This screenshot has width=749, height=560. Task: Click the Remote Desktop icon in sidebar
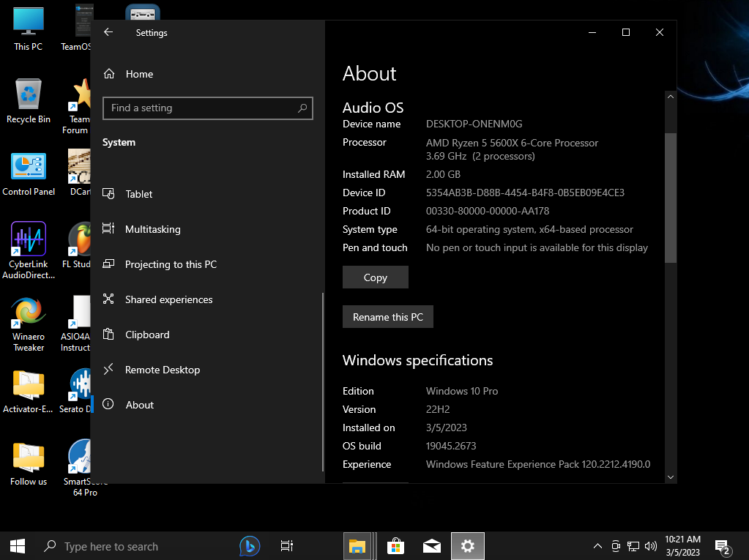point(108,369)
